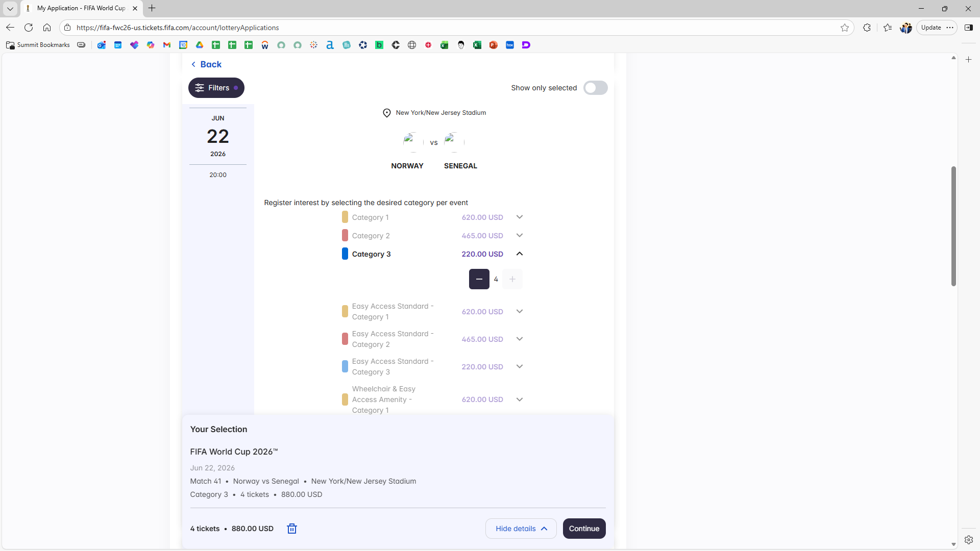Click the stadium location pin icon
Screen dimensions: 980x551
point(387,113)
